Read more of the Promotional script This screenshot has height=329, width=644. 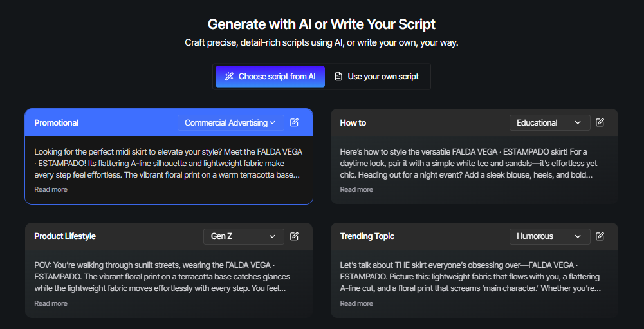[51, 189]
